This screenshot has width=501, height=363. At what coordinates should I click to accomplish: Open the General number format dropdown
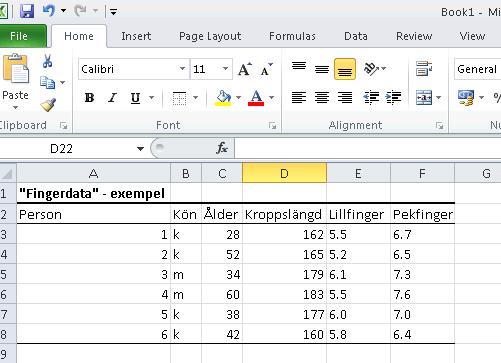click(x=478, y=69)
